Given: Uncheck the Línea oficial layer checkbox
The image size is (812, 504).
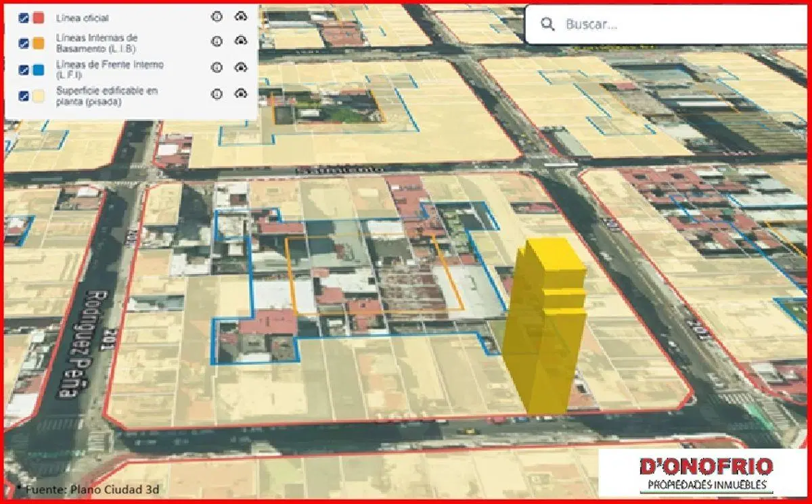Looking at the screenshot, I should pos(24,18).
